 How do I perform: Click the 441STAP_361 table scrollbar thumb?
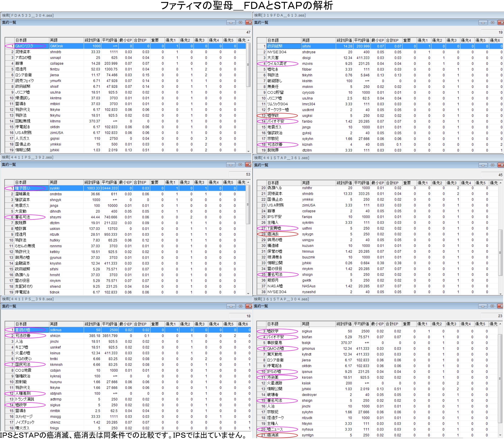tap(500, 252)
